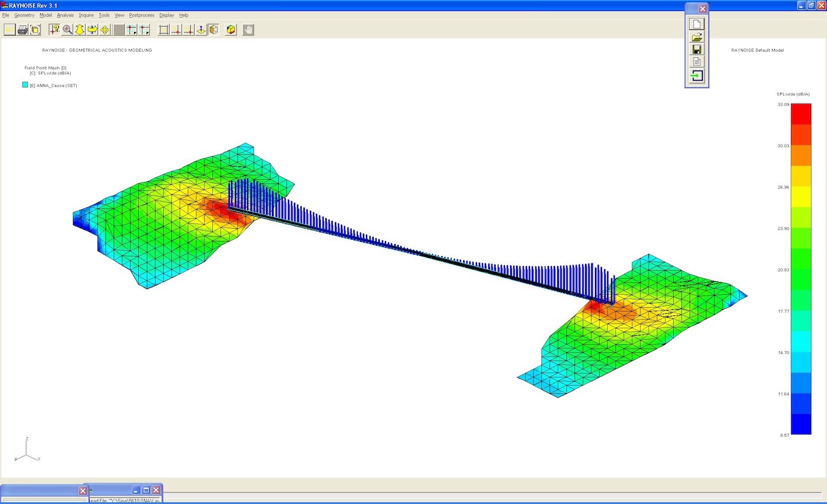Click the rotate view yellow arrow icon
The image size is (827, 504).
coord(92,30)
